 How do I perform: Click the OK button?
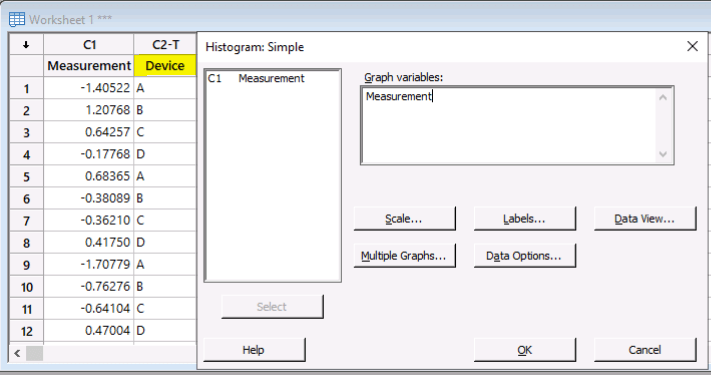coord(524,350)
